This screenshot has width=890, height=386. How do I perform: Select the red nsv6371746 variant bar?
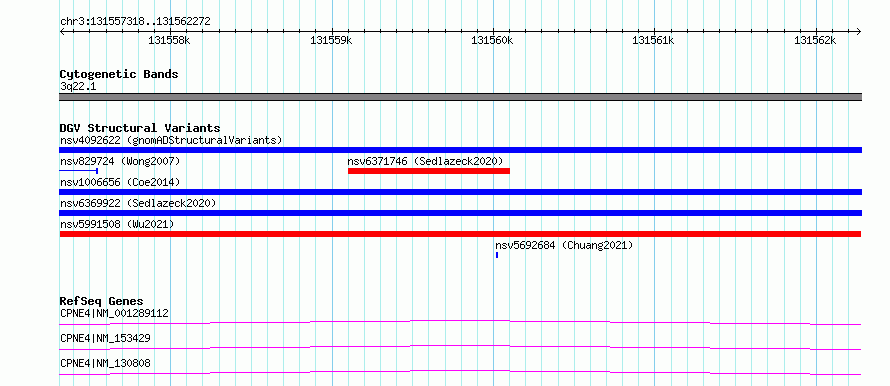[x=429, y=171]
